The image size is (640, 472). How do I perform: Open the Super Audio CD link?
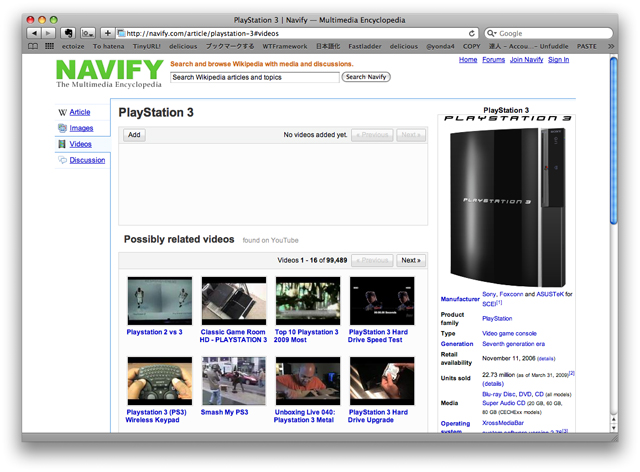(x=504, y=403)
